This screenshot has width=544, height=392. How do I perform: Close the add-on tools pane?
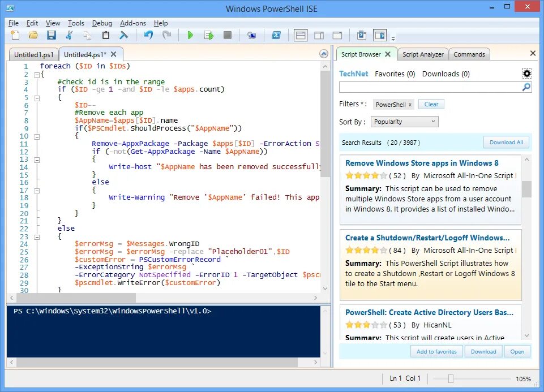533,53
